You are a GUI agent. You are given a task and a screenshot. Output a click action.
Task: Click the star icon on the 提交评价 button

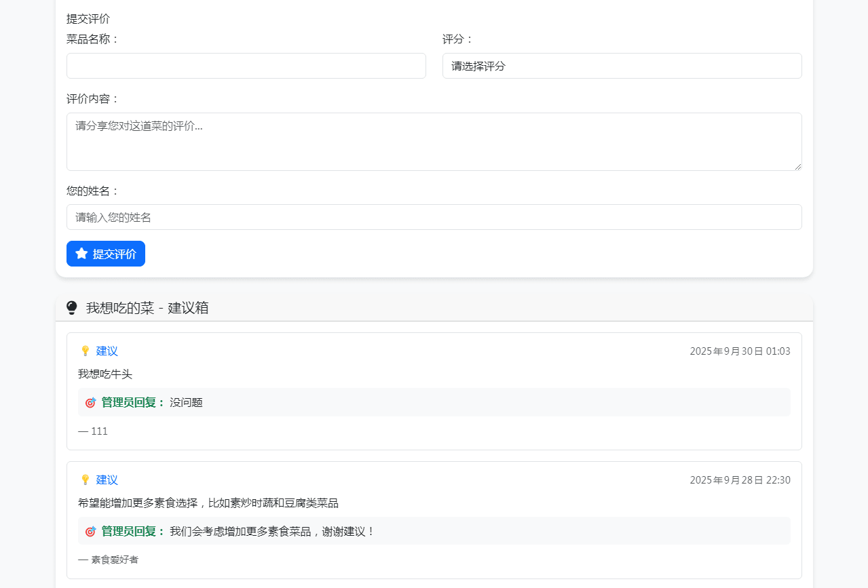pos(81,254)
